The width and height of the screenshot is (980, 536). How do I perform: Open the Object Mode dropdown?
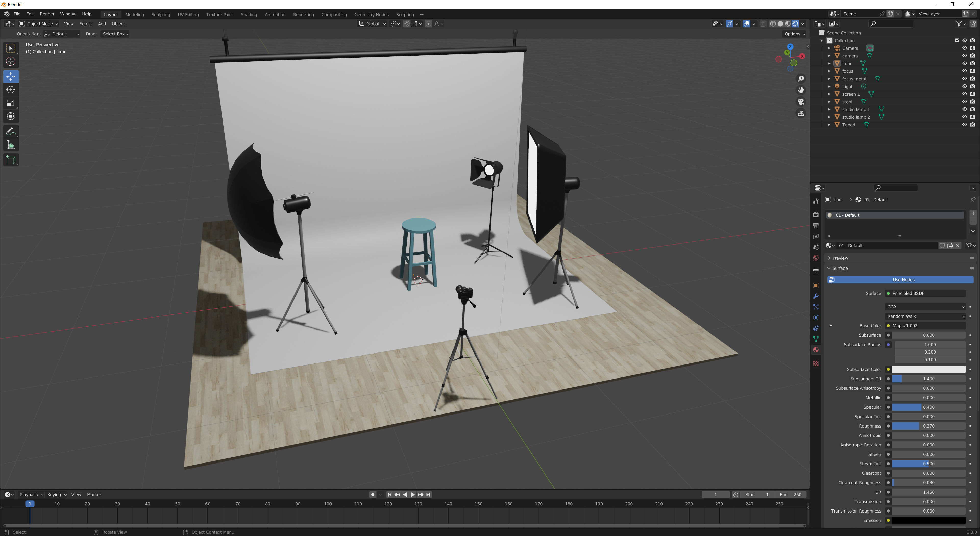click(39, 23)
